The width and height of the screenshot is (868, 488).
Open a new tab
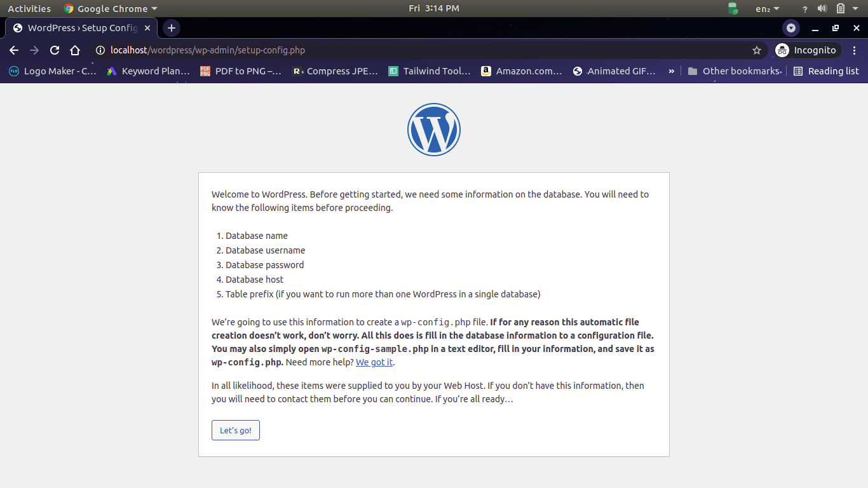pos(171,28)
